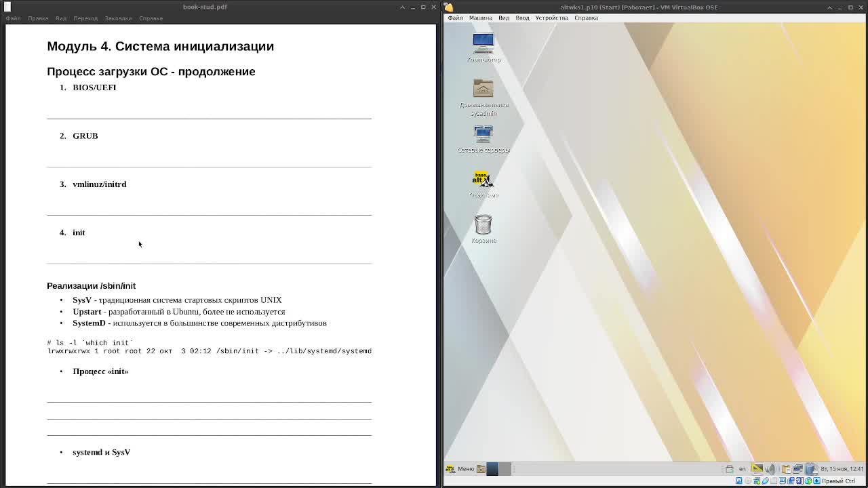Open Закладки menu in PDF viewer

pos(118,18)
